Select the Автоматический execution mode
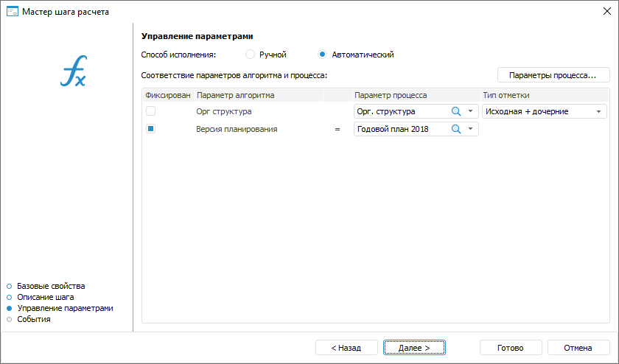 tap(323, 55)
